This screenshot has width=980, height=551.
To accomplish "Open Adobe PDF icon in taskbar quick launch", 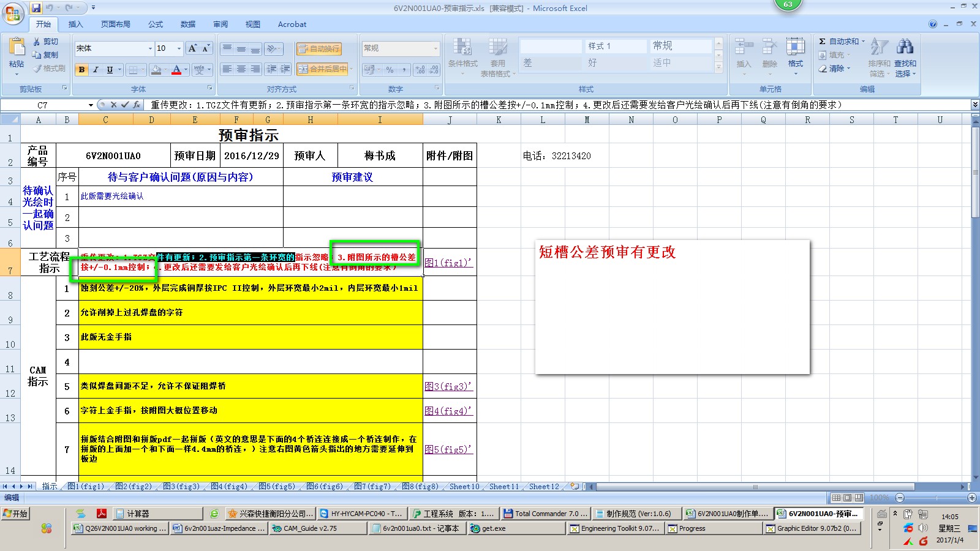I will pyautogui.click(x=101, y=514).
